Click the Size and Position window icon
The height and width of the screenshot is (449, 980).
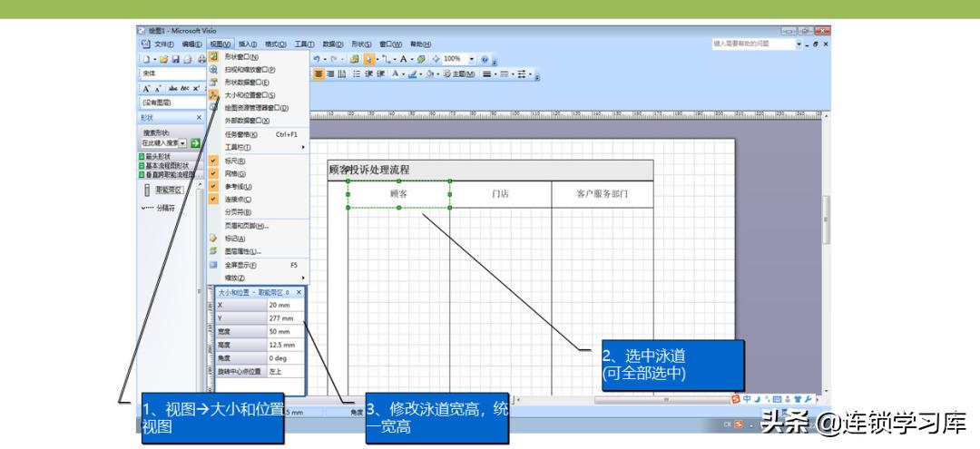pos(213,95)
